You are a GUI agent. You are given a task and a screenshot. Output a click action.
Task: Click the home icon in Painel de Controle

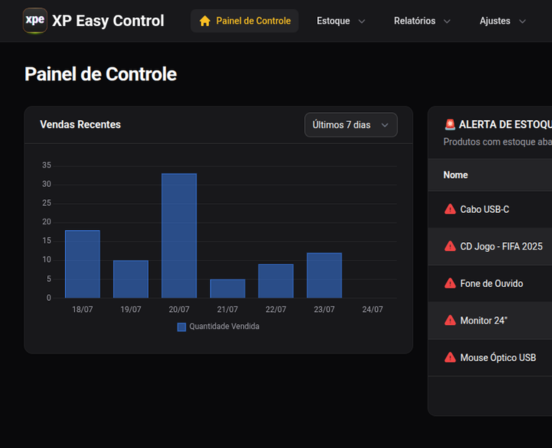pyautogui.click(x=205, y=21)
